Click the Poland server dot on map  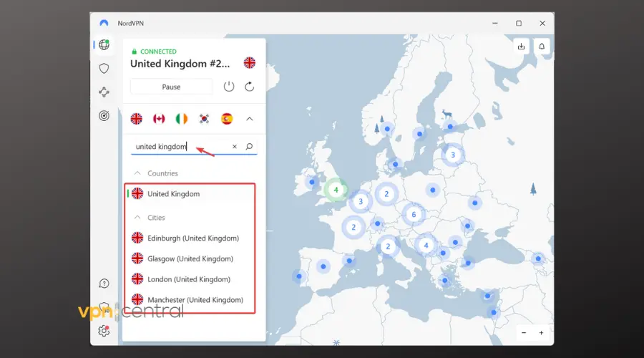coord(432,190)
